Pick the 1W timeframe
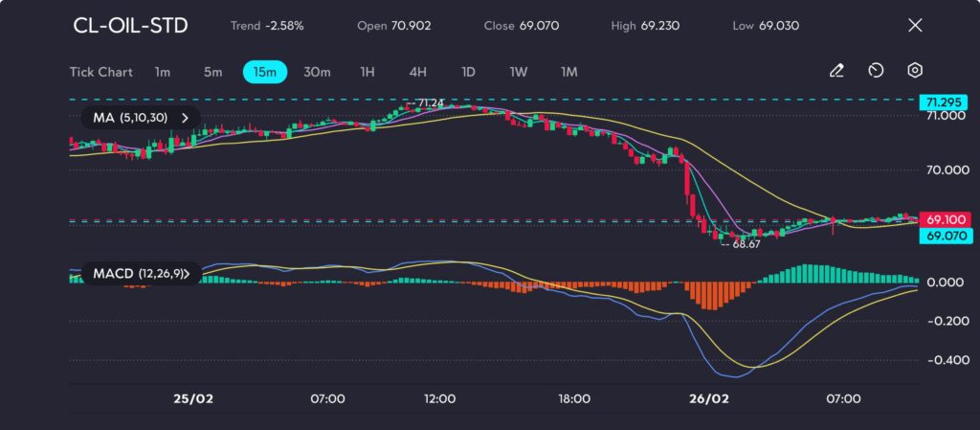 (x=519, y=72)
